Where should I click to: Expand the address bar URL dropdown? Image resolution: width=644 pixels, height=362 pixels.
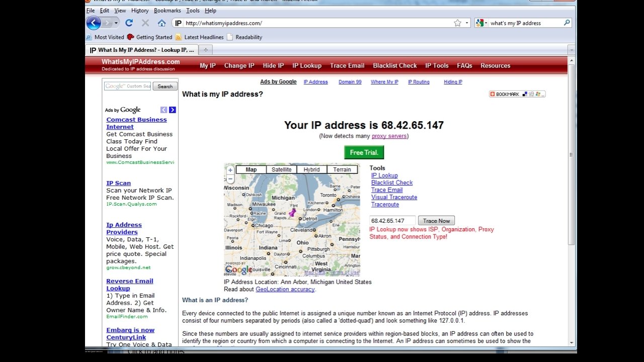(467, 23)
